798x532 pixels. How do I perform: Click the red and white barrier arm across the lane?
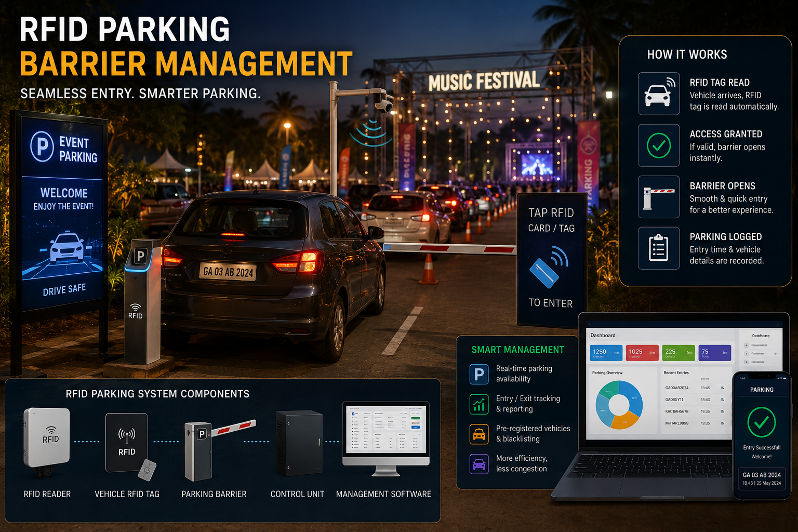(x=449, y=248)
